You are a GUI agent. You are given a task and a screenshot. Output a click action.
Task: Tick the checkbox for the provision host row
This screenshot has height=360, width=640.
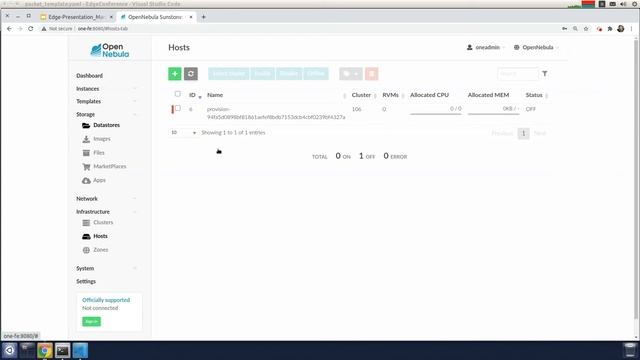coord(178,108)
